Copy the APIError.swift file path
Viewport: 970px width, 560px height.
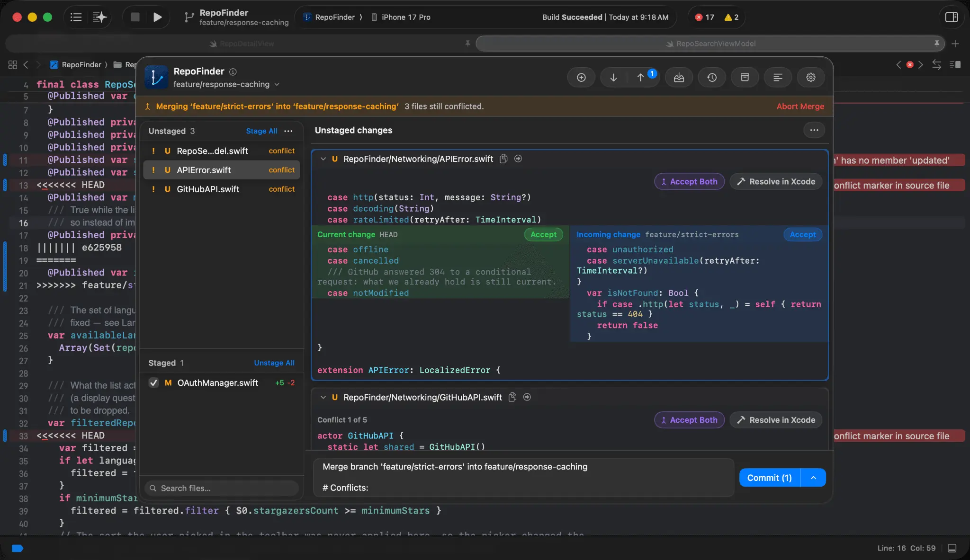click(503, 159)
